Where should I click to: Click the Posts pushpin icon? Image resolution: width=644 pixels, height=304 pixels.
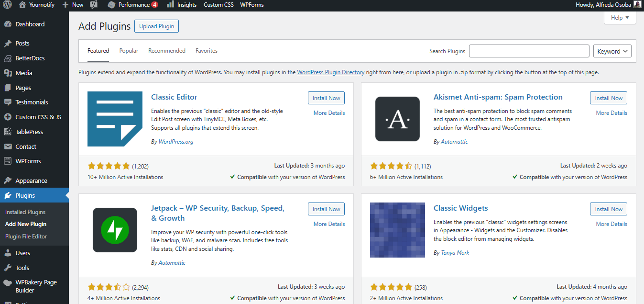(x=8, y=44)
